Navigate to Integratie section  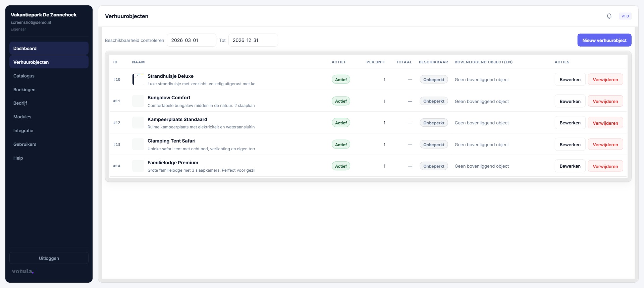coord(23,130)
